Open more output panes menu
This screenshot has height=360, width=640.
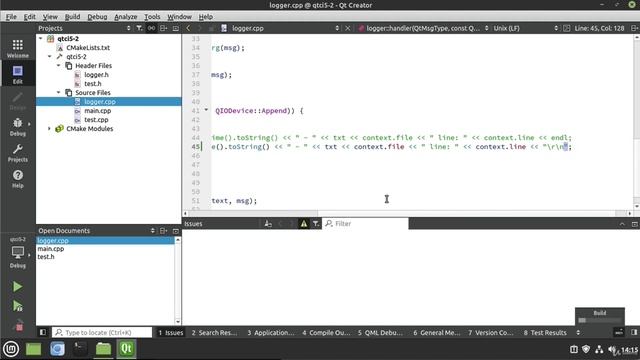tap(578, 332)
